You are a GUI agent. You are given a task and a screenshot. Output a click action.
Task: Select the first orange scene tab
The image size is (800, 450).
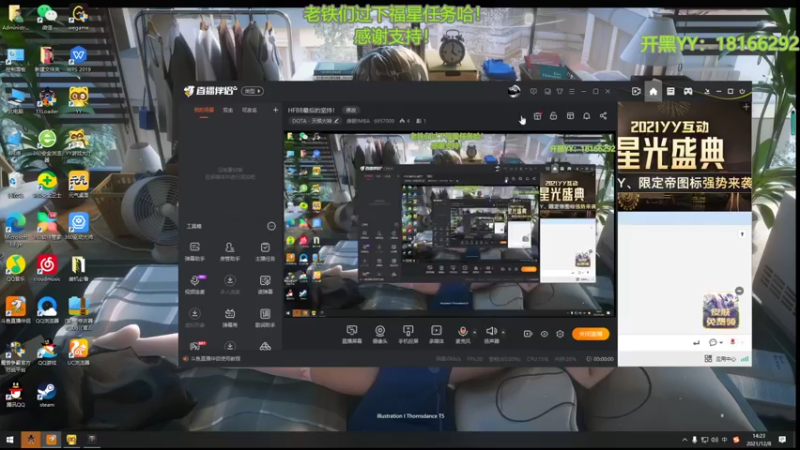[204, 110]
